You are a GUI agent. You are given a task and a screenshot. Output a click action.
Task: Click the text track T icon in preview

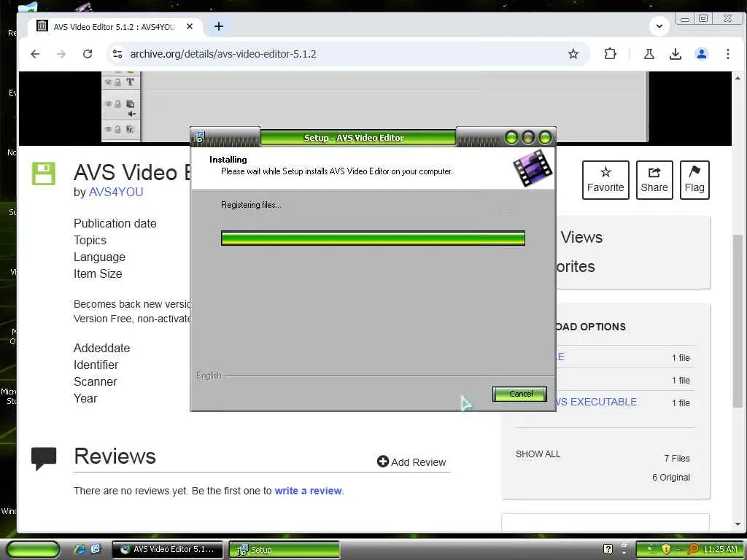point(130,82)
